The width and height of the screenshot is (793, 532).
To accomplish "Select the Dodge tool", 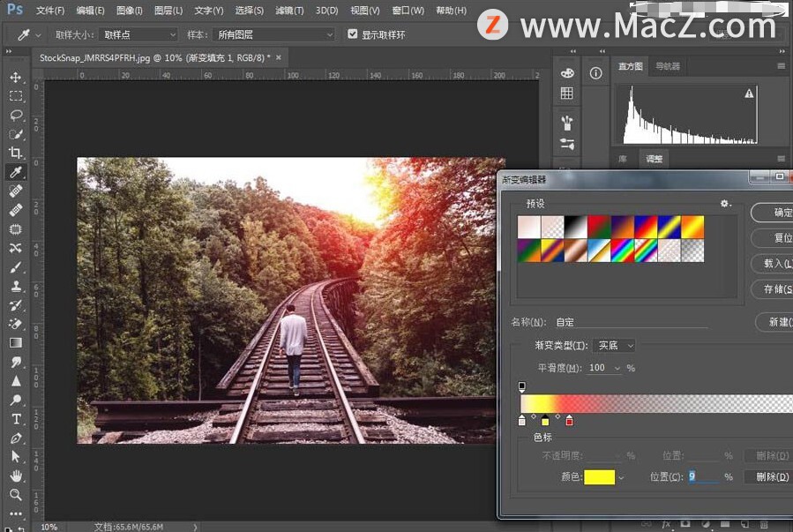I will point(16,400).
